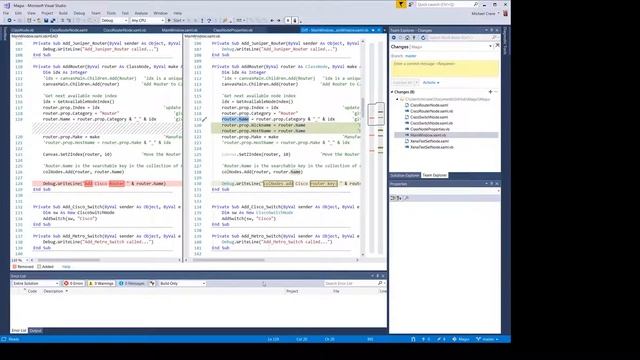Open the Debug configuration dropdown
Viewport: 640px width, 360px height.
pos(114,20)
